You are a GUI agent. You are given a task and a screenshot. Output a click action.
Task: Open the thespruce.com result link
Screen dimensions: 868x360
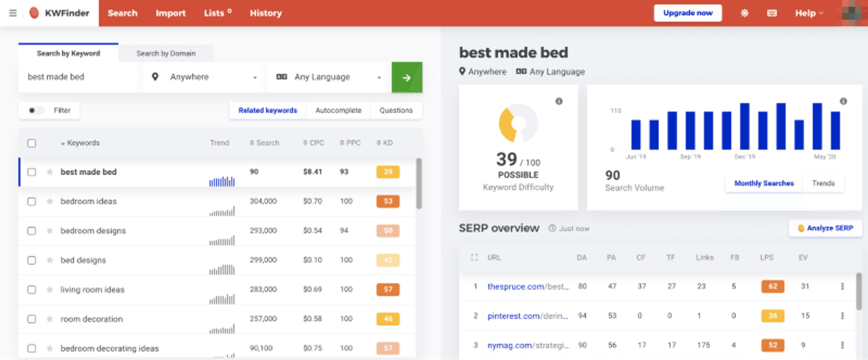pyautogui.click(x=528, y=286)
